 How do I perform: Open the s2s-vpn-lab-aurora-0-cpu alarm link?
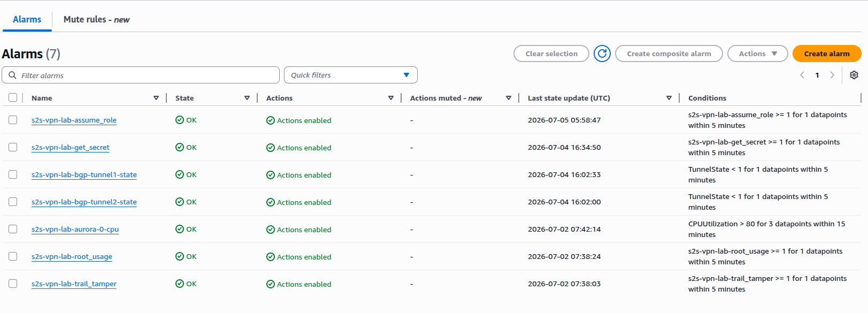pyautogui.click(x=75, y=229)
